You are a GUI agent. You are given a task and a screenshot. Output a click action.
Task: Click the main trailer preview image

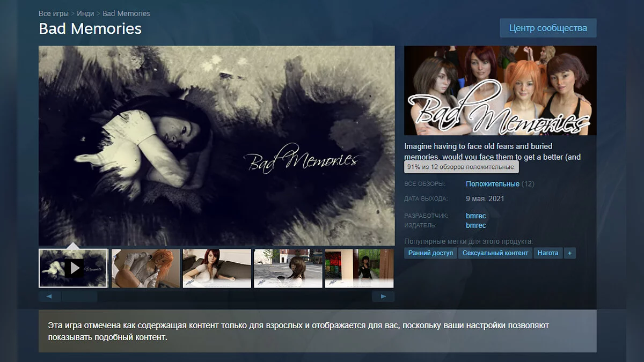pyautogui.click(x=217, y=145)
